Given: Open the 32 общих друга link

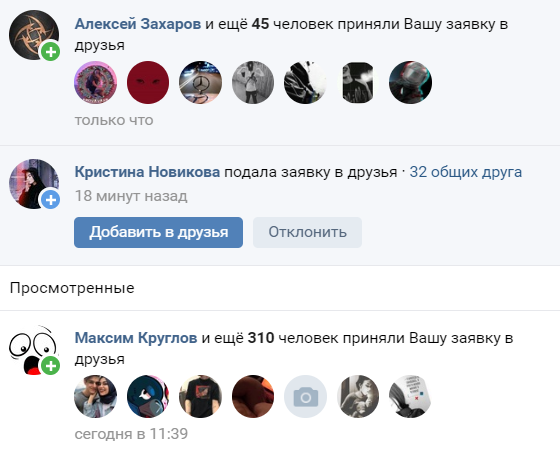Looking at the screenshot, I should tap(465, 172).
